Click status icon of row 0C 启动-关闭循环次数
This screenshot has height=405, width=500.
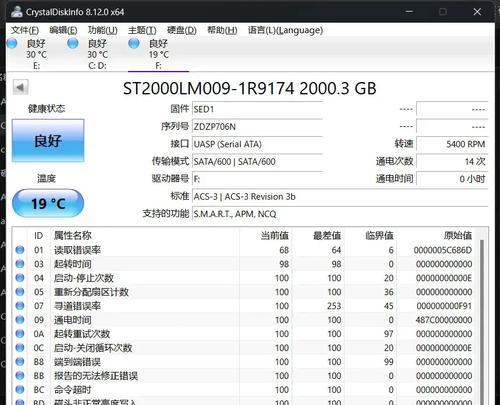pos(20,348)
